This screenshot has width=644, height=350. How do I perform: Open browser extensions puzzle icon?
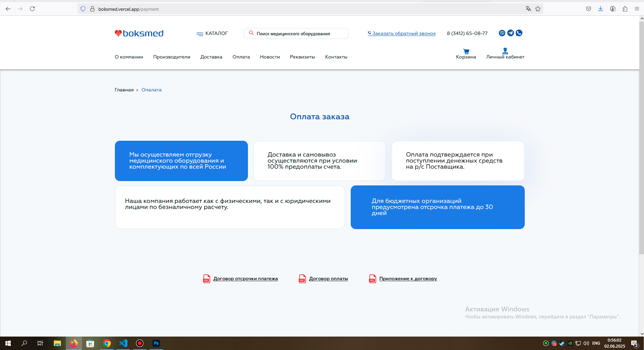(x=625, y=9)
